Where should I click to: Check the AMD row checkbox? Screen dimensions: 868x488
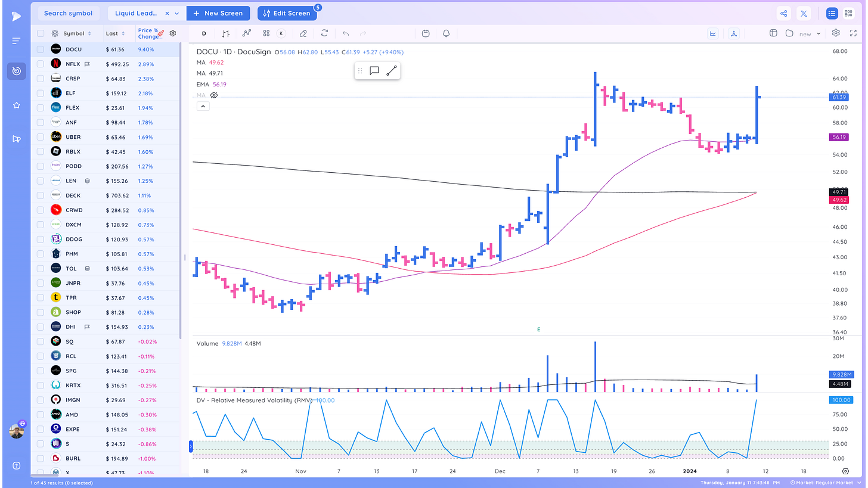41,415
